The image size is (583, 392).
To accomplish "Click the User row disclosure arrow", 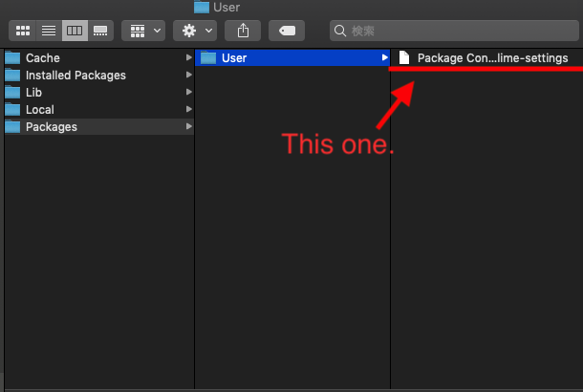I will tap(384, 57).
